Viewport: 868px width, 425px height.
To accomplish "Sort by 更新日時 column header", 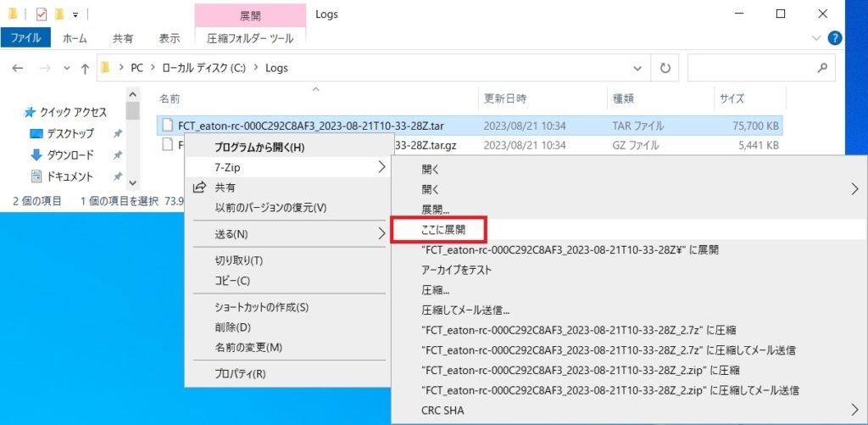I will click(505, 99).
